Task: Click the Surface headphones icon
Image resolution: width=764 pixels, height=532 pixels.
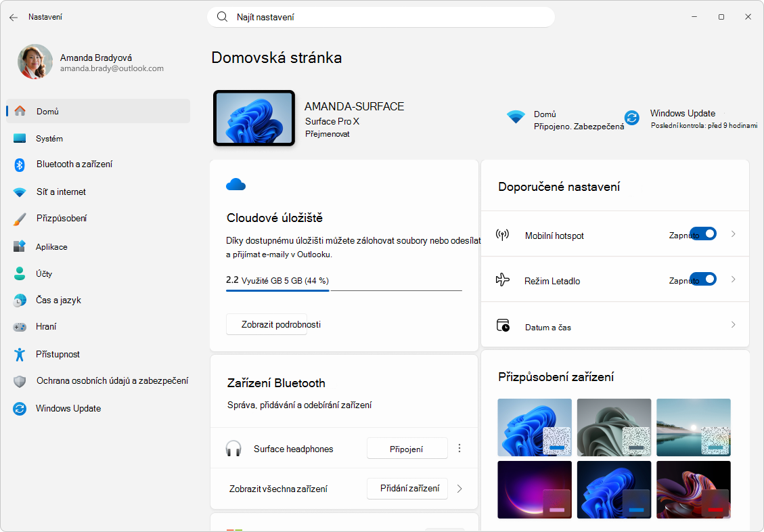Action: pos(234,448)
